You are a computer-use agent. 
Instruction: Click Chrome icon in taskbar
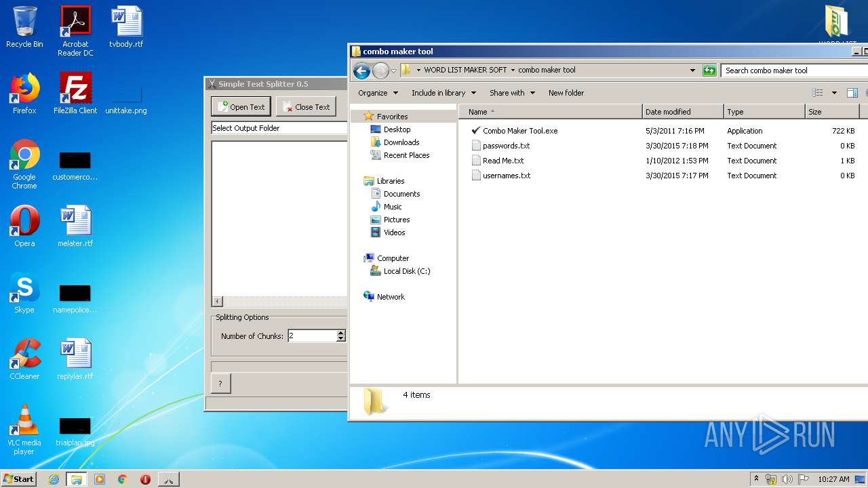(123, 479)
